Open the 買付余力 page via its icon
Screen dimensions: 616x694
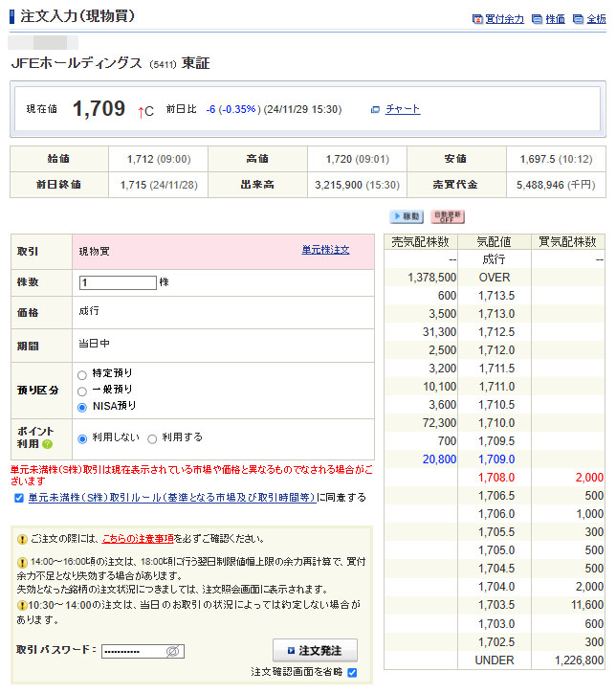click(x=478, y=19)
